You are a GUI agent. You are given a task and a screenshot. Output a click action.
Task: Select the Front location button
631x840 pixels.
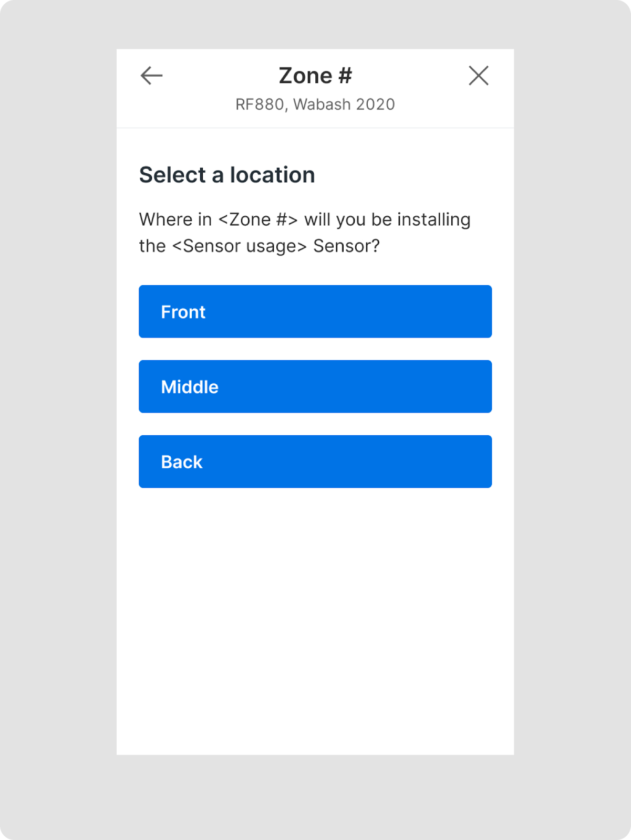[315, 311]
